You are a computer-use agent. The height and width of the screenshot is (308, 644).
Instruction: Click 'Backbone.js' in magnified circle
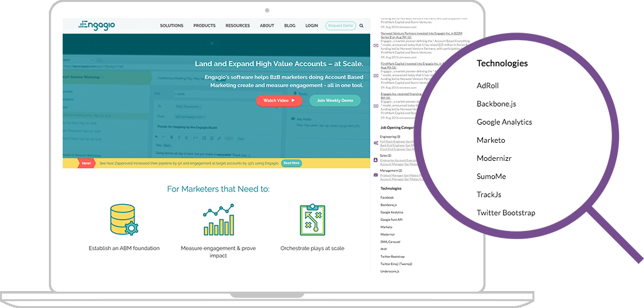point(496,104)
